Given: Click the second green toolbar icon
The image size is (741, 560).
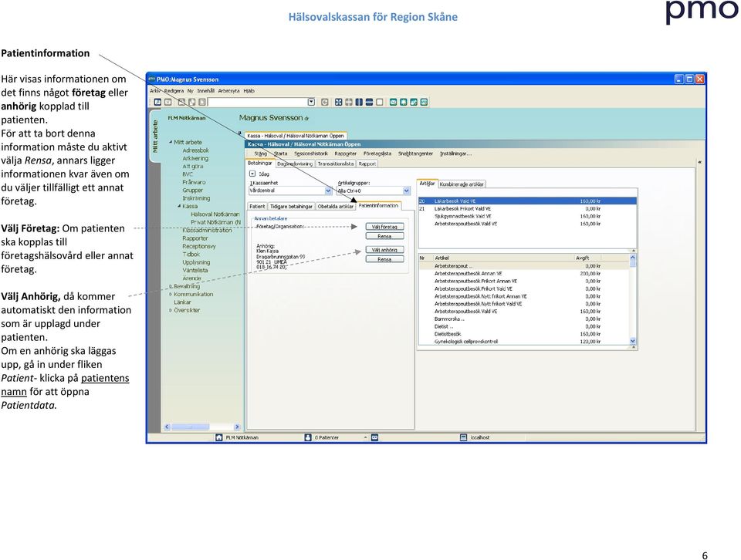Looking at the screenshot, I should point(404,102).
